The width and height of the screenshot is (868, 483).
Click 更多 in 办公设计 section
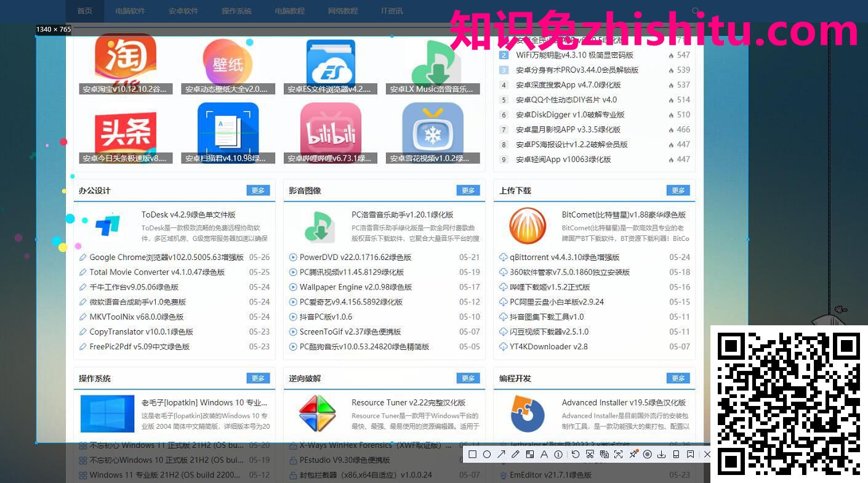258,190
